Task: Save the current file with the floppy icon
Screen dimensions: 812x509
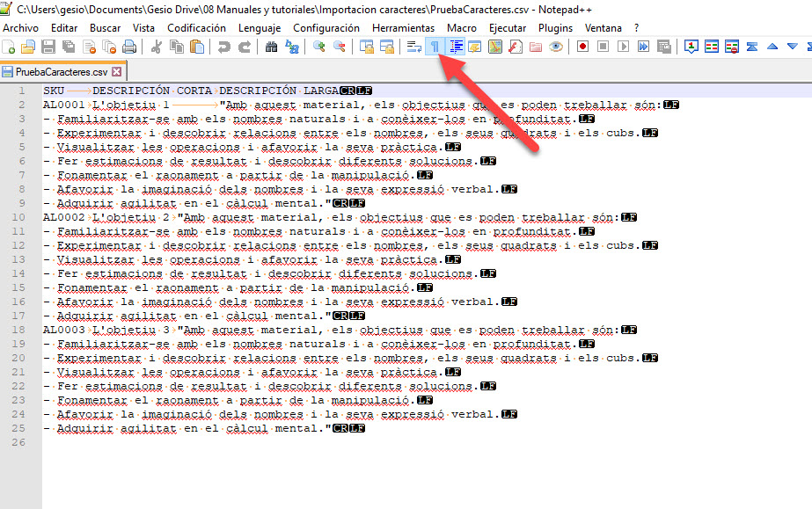Action: tap(48, 47)
